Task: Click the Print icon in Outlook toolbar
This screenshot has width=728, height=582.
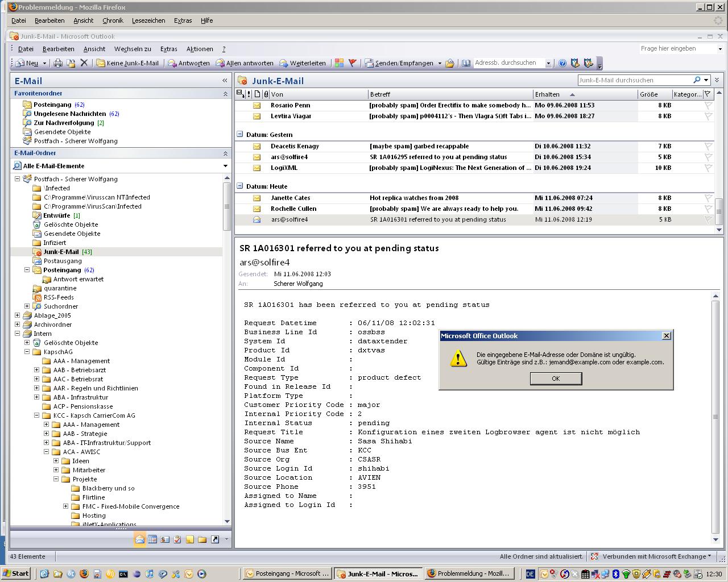Action: (58, 63)
